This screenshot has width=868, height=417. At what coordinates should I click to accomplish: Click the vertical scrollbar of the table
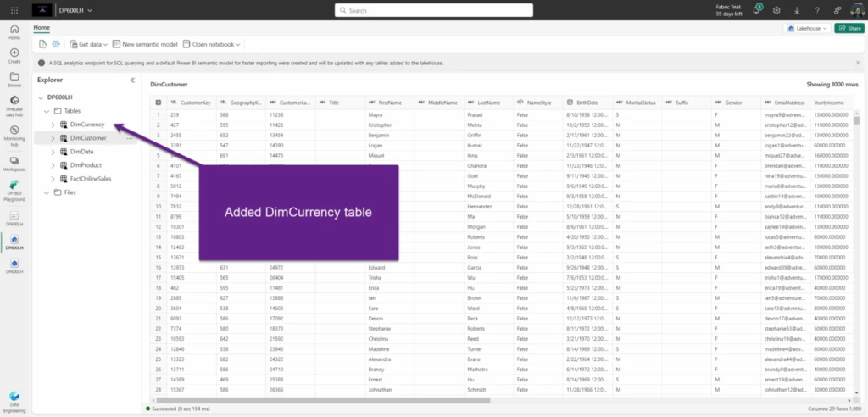(856, 120)
